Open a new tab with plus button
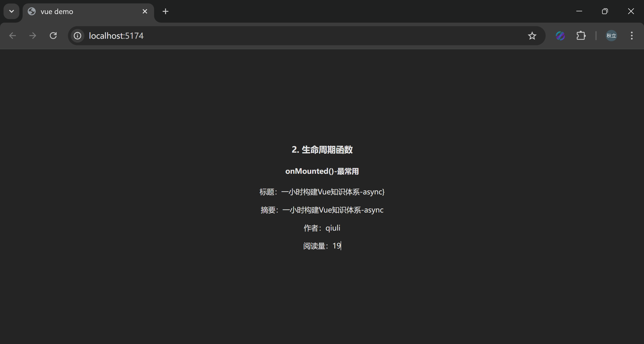 pos(166,11)
